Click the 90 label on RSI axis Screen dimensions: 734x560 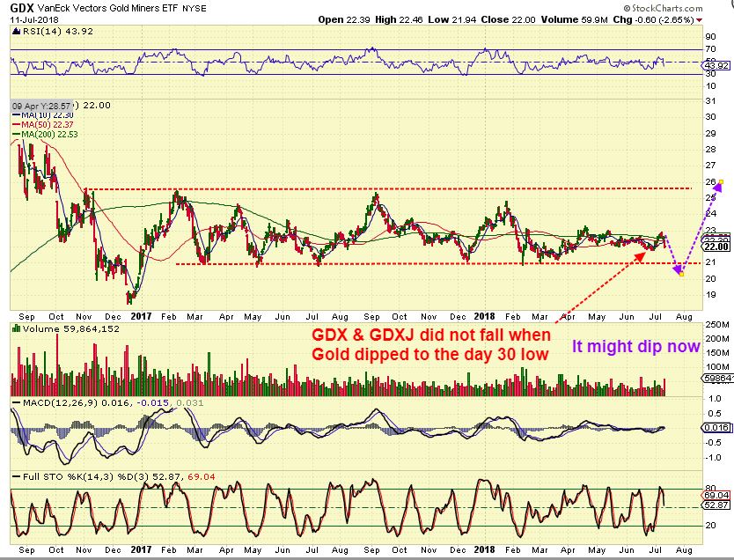tap(710, 37)
